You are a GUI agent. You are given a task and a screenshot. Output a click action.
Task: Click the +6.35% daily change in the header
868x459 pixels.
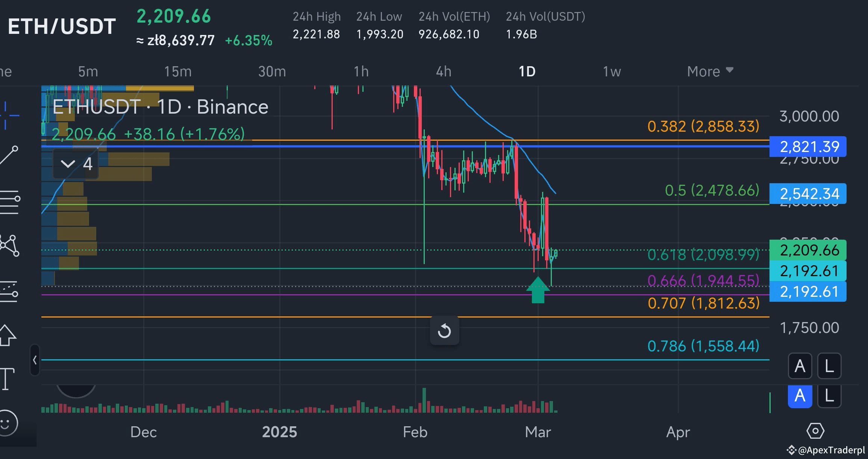[x=248, y=41]
